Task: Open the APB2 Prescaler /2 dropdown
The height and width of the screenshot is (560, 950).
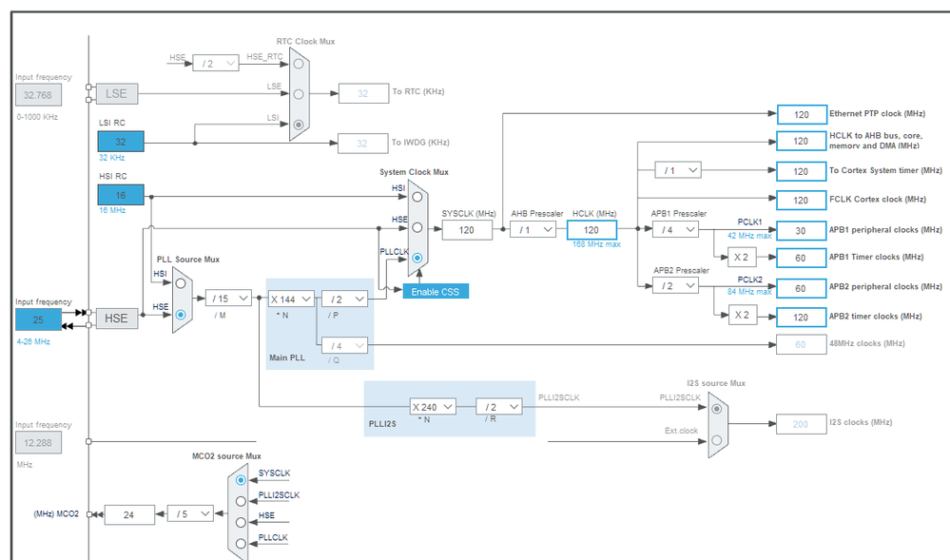Action: coord(675,285)
